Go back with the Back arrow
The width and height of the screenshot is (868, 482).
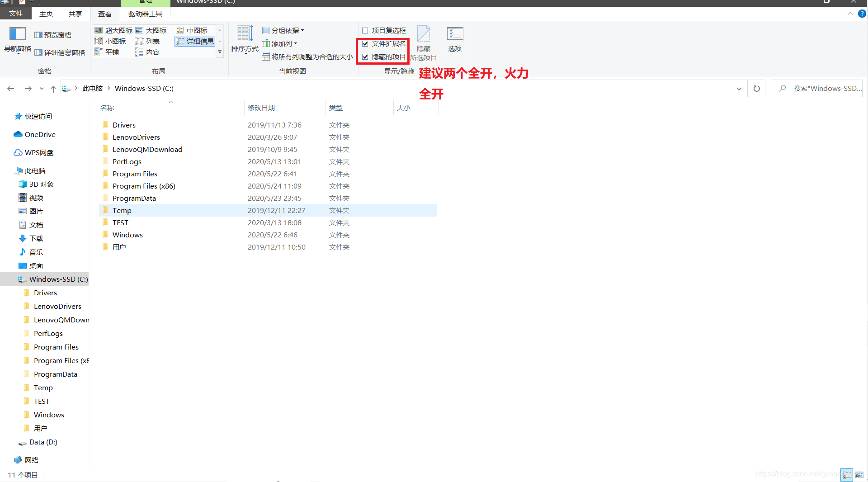(11, 89)
